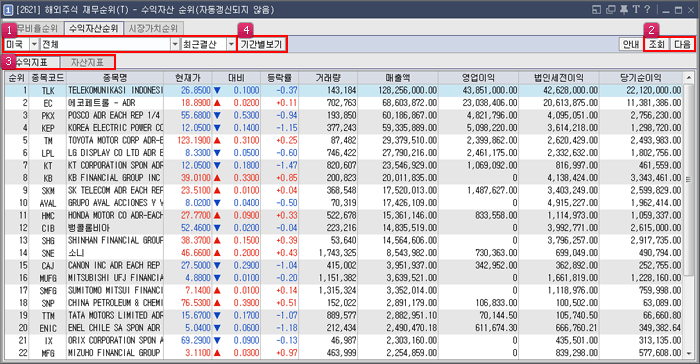700x364 pixels.
Task: Click the vertical scrollbar thumb
Action: (689, 180)
